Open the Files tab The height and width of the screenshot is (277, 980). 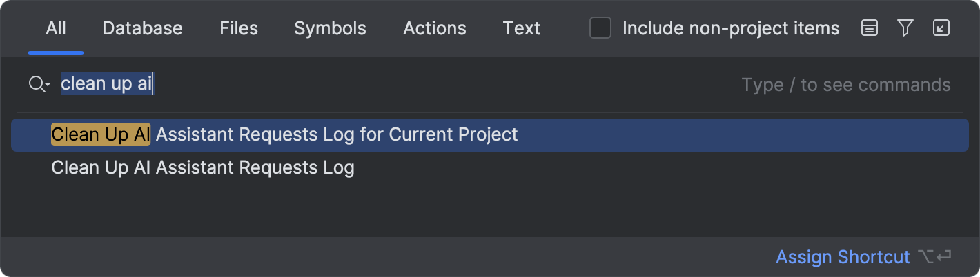pyautogui.click(x=239, y=28)
